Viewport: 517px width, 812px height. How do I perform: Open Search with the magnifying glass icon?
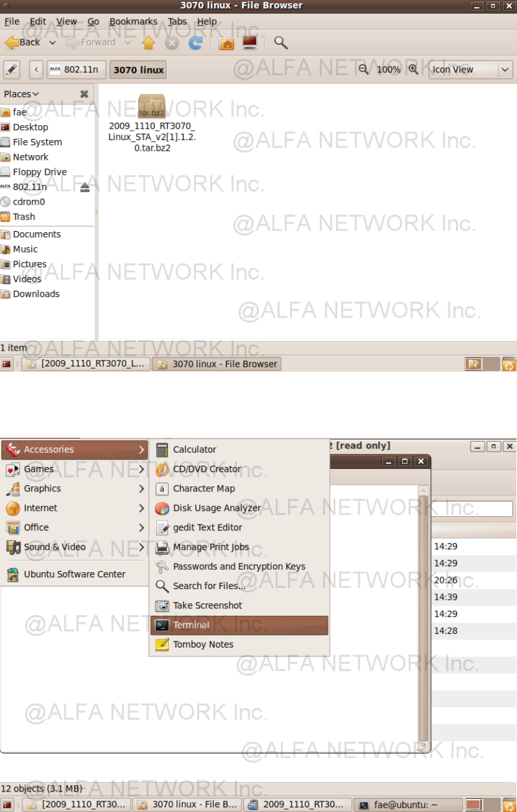click(x=281, y=42)
